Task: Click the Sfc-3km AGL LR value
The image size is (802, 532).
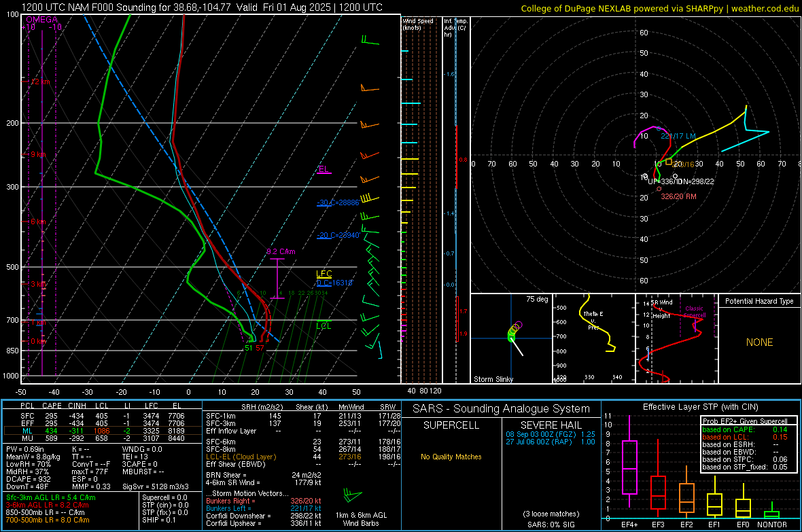Action: [51, 497]
